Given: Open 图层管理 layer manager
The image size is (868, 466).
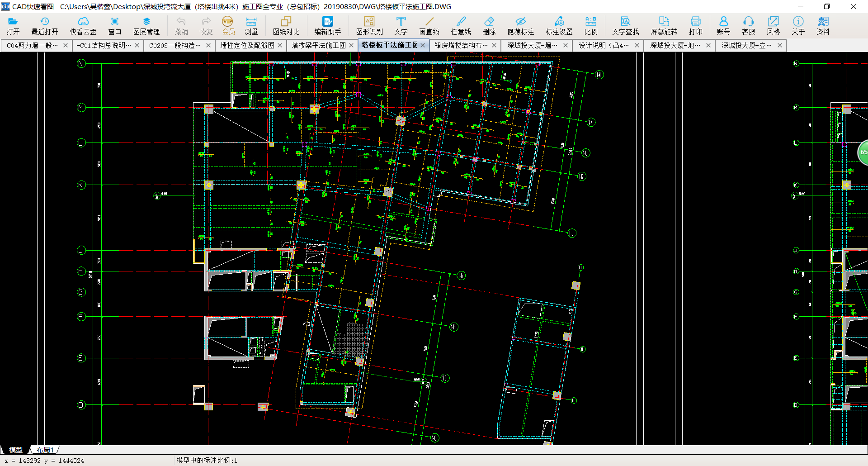Looking at the screenshot, I should (146, 26).
